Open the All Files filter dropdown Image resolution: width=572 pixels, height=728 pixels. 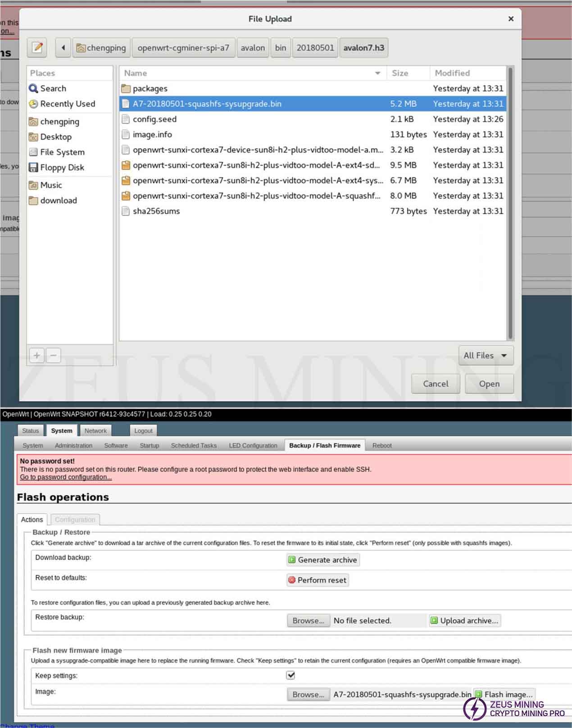[486, 356]
